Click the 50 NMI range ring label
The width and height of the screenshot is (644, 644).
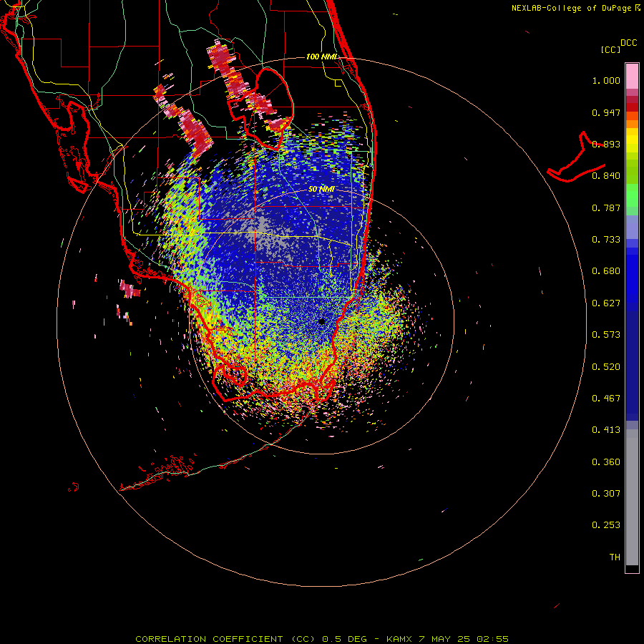tap(321, 190)
